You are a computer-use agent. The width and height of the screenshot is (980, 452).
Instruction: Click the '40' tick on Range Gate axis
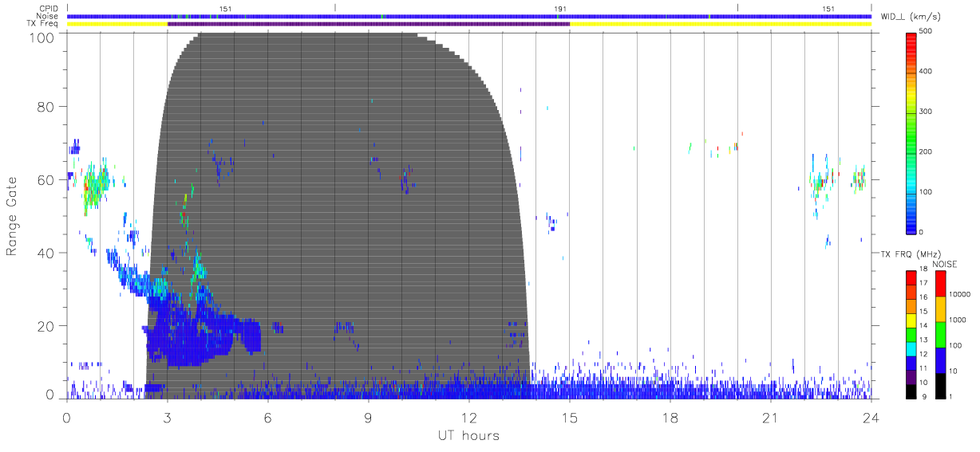[46, 253]
